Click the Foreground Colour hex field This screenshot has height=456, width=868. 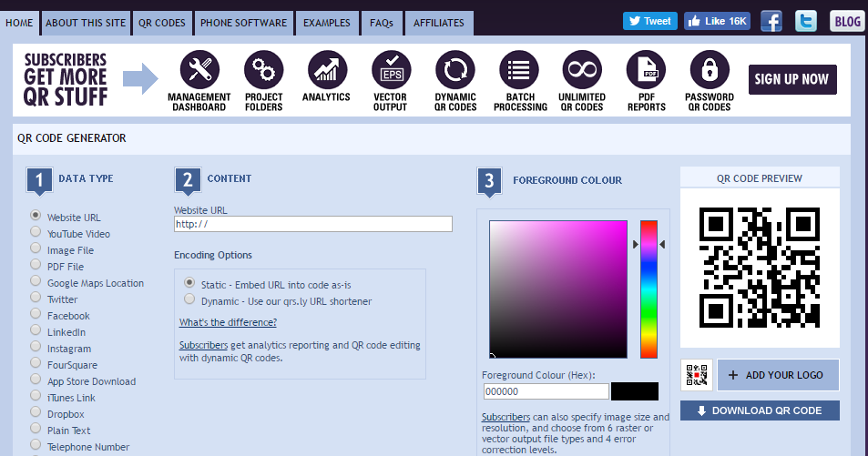coord(546,391)
